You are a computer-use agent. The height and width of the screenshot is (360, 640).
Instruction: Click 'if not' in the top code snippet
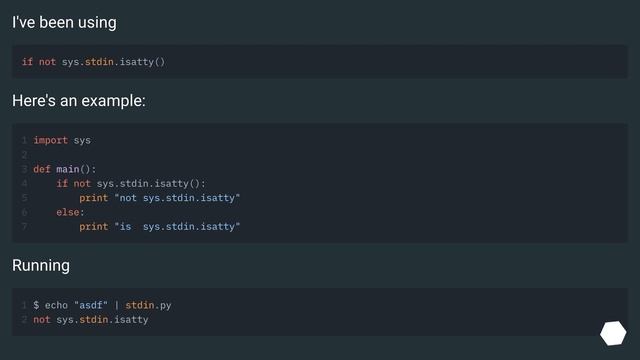tap(39, 62)
